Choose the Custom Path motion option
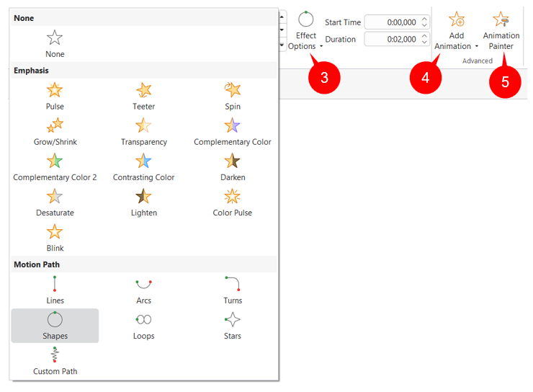This screenshot has height=392, width=533. [x=55, y=360]
